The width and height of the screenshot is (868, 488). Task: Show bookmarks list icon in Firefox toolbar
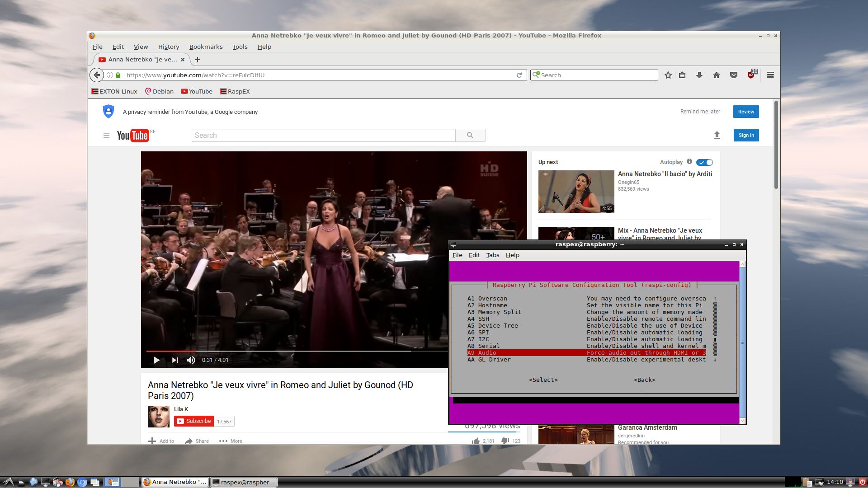(x=682, y=75)
